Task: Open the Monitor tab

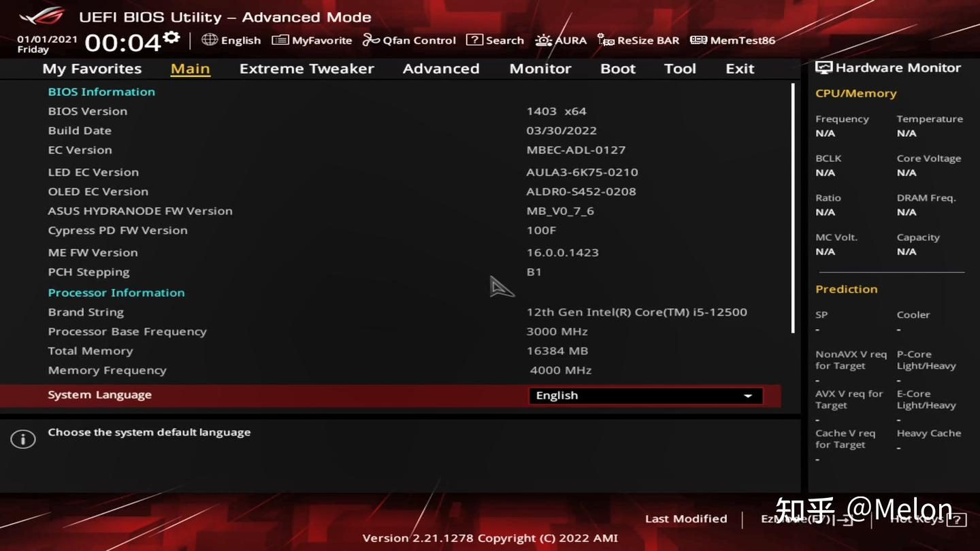Action: tap(540, 69)
